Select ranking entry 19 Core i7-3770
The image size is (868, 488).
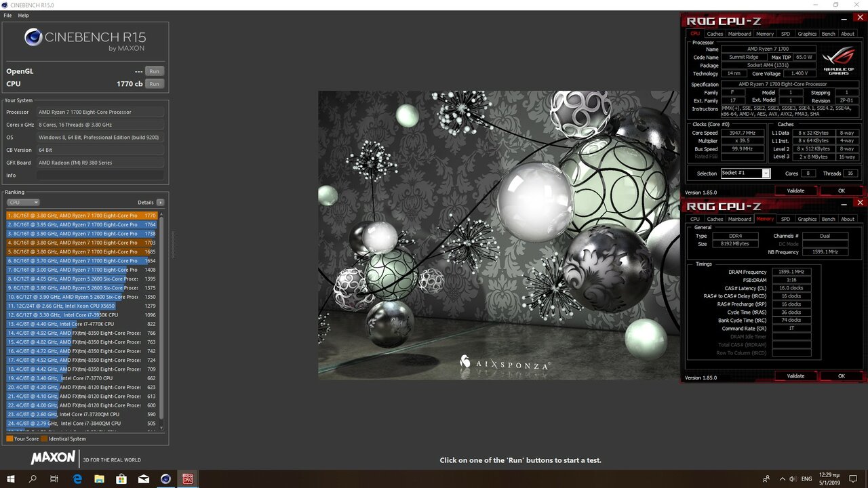82,378
